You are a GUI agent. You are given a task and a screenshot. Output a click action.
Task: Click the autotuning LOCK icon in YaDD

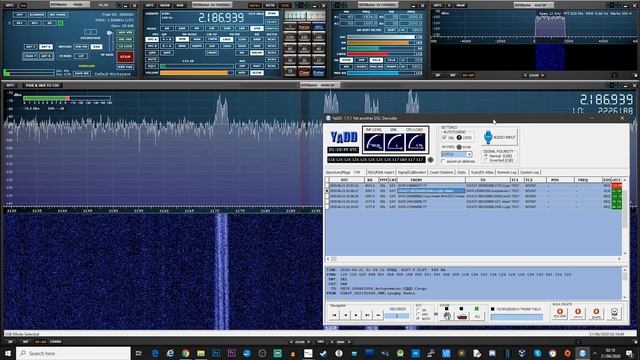coord(459,138)
